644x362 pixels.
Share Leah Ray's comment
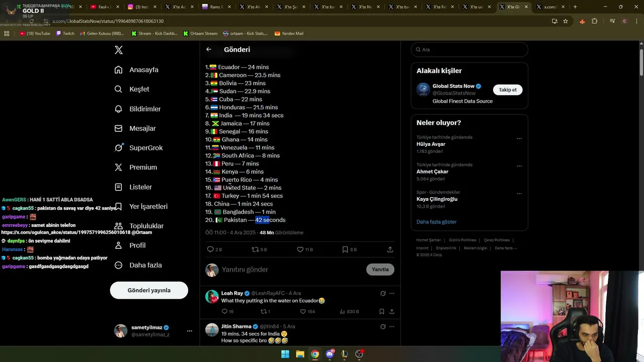coord(391,312)
